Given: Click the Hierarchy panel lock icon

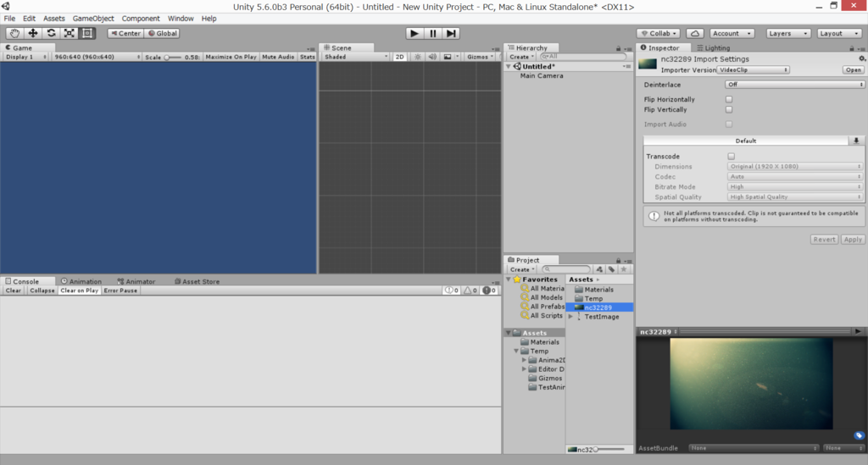Looking at the screenshot, I should 618,48.
